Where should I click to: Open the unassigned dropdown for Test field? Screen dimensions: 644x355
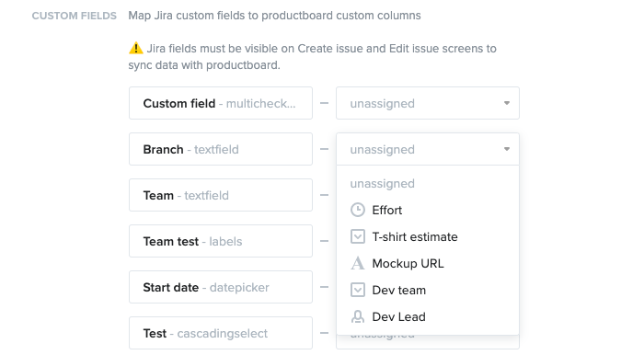(x=428, y=342)
